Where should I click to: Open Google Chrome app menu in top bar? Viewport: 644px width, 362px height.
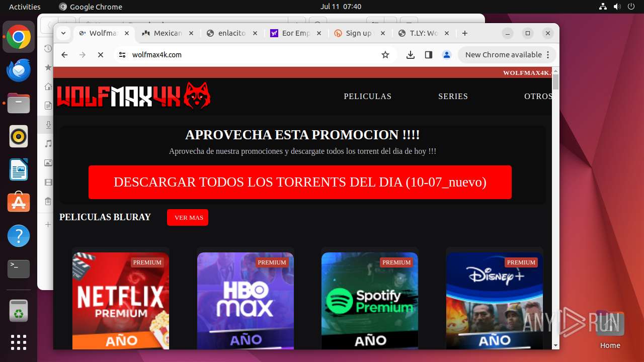(91, 7)
